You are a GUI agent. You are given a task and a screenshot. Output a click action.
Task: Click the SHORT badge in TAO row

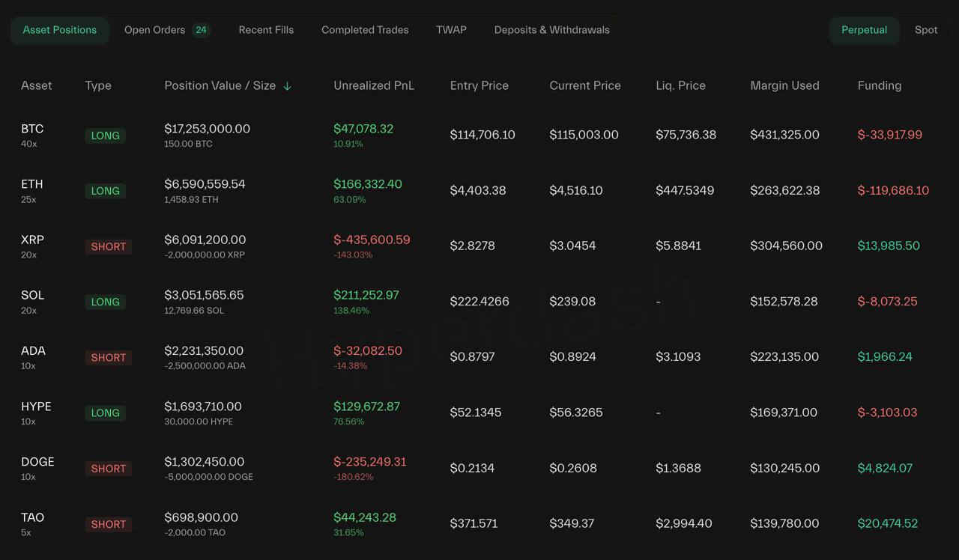click(x=108, y=524)
